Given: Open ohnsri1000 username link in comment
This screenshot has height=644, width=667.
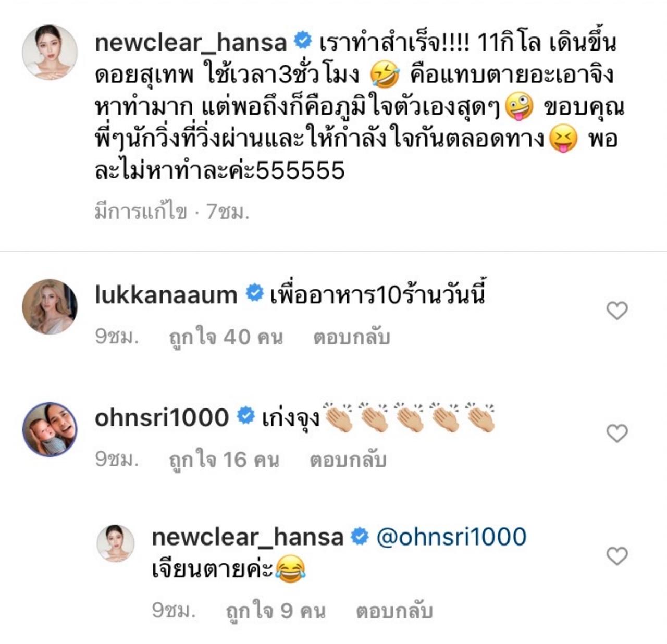Looking at the screenshot, I should click(162, 417).
